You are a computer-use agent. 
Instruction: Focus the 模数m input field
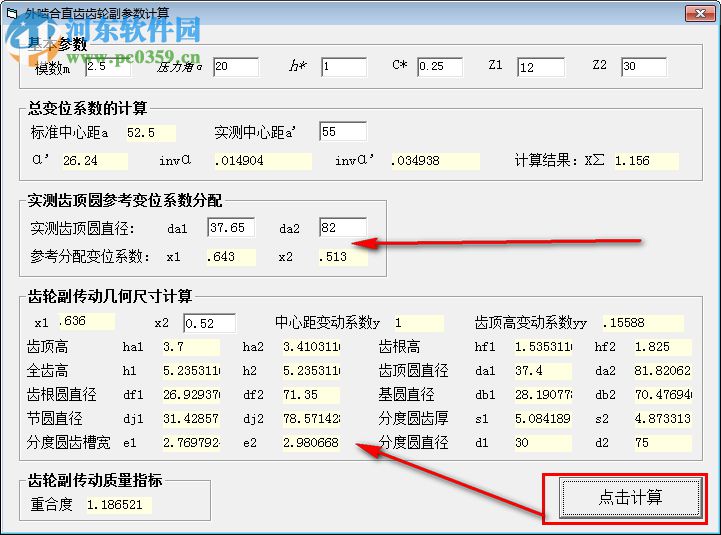coord(108,67)
